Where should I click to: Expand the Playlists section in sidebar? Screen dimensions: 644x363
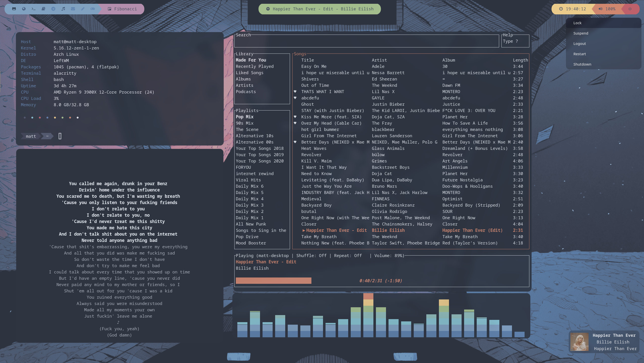click(x=247, y=110)
